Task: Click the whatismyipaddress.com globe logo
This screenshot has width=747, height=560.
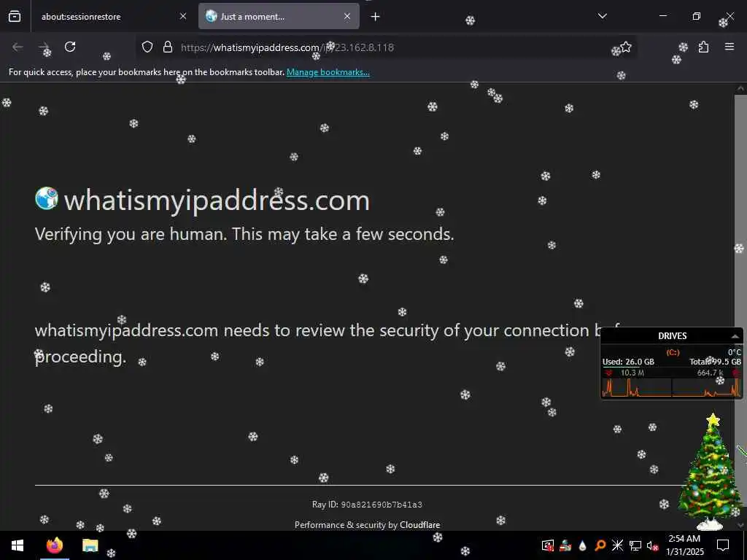Action: (x=47, y=198)
